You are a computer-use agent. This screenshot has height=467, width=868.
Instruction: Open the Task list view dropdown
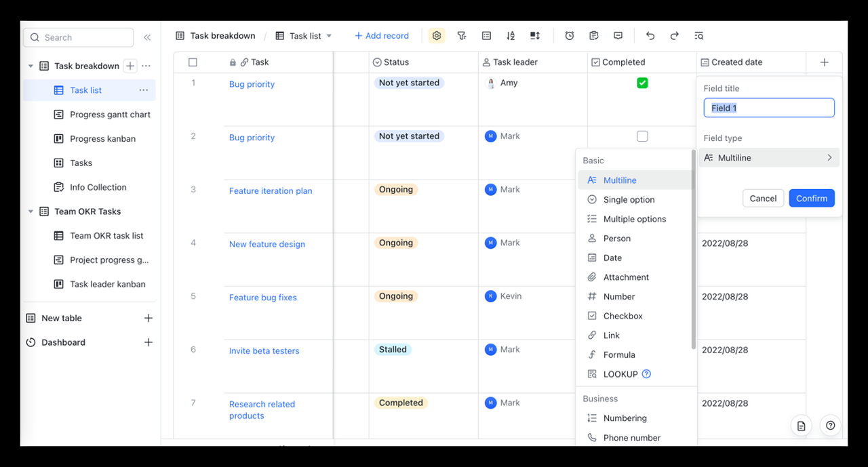tap(329, 36)
